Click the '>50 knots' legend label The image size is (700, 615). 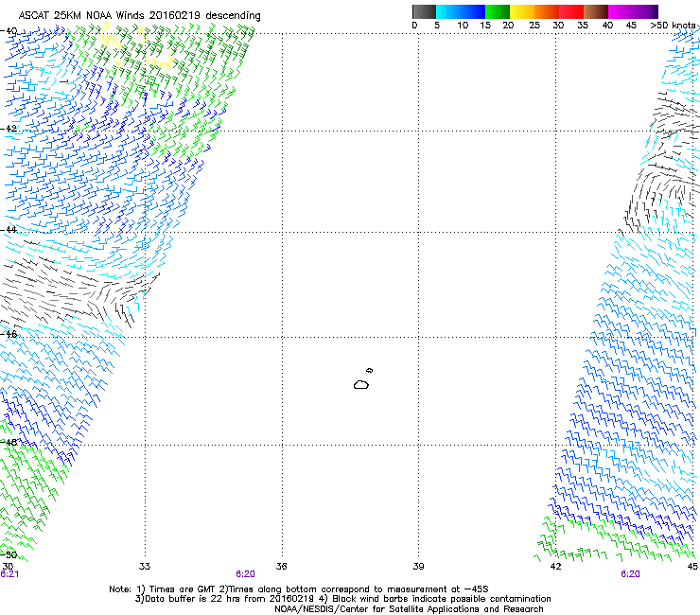673,25
